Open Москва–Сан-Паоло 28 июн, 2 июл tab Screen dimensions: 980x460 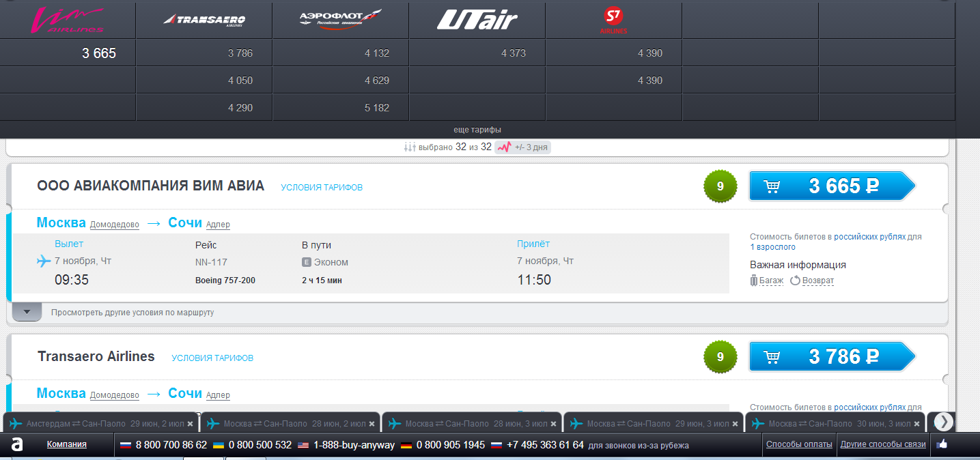coord(290,423)
